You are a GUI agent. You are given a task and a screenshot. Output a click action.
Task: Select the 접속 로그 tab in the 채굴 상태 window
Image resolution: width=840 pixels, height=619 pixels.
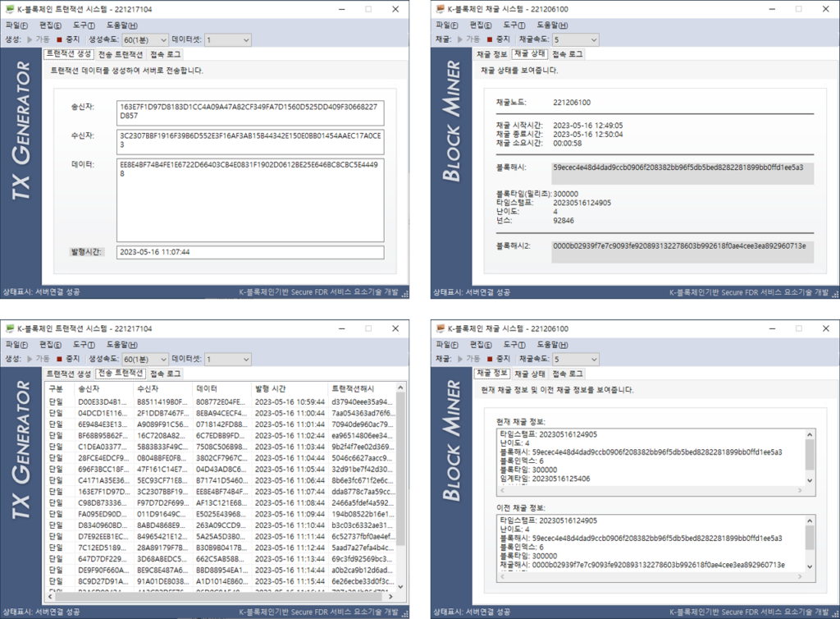pyautogui.click(x=568, y=54)
